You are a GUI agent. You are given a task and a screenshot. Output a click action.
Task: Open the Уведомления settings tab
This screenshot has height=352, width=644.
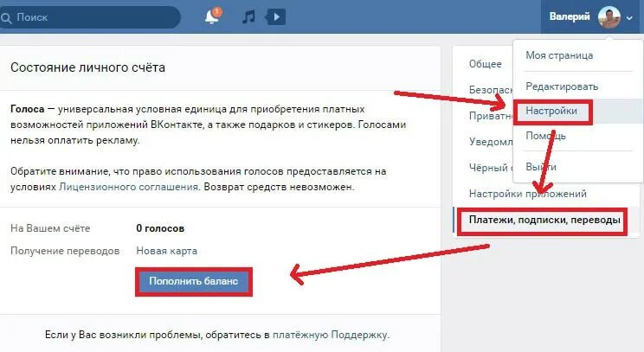(491, 142)
